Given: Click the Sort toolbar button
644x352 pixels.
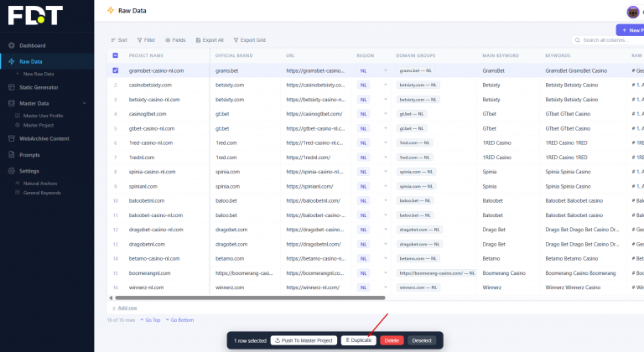Looking at the screenshot, I should click(119, 40).
